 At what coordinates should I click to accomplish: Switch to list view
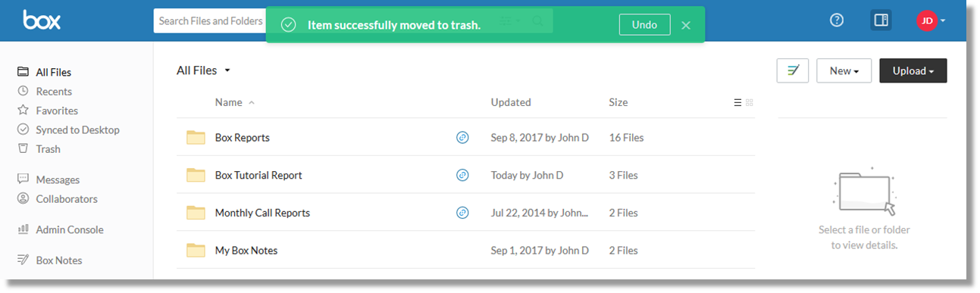(x=737, y=103)
